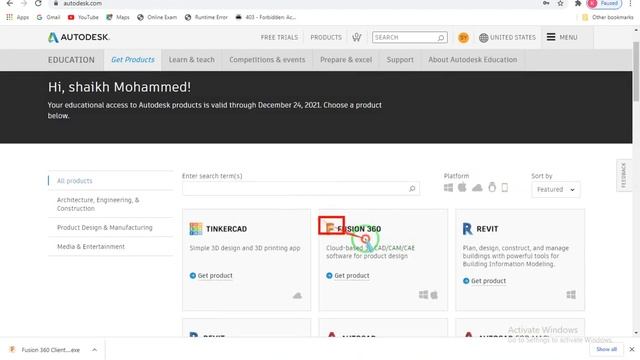Open the Online Exam bookmark
The height and width of the screenshot is (360, 640).
click(157, 17)
